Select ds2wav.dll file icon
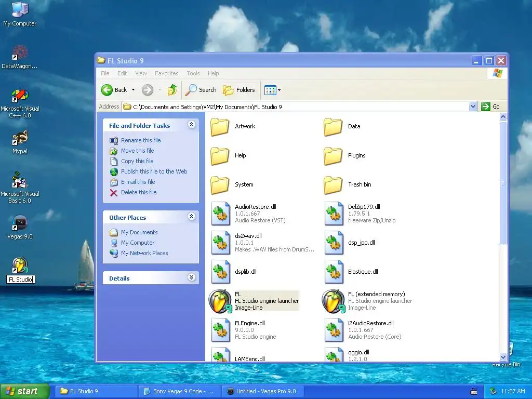This screenshot has height=399, width=532. point(221,243)
